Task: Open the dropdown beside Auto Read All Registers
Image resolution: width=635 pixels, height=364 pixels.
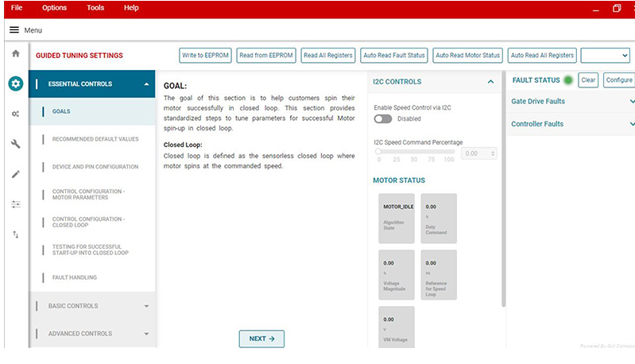Action: pyautogui.click(x=605, y=56)
